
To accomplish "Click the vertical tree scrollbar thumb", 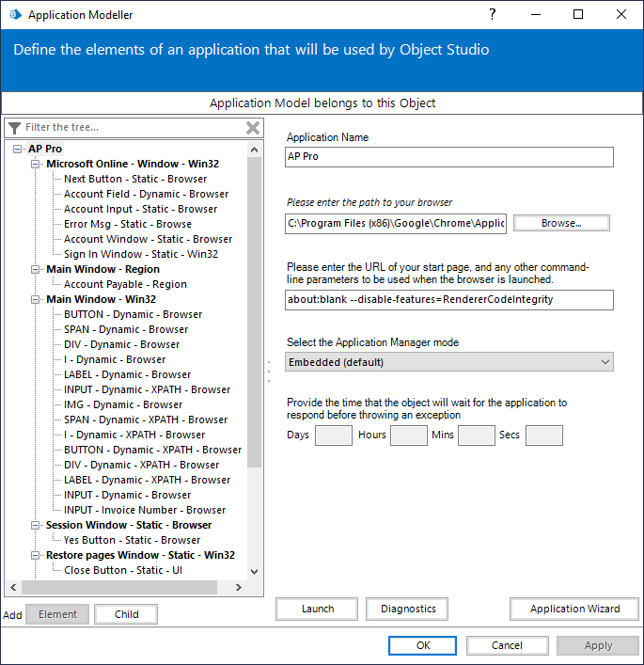I will point(255,312).
